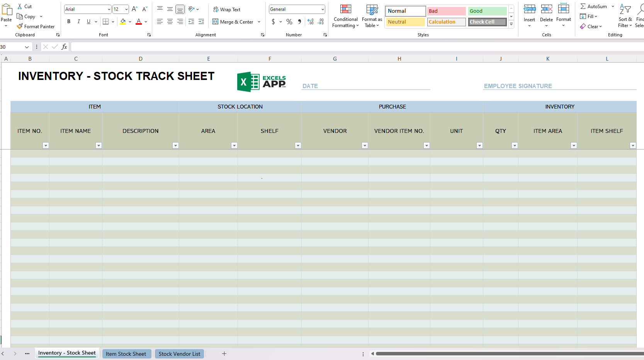Switch to the Item Stock Sheet tab

tap(127, 353)
